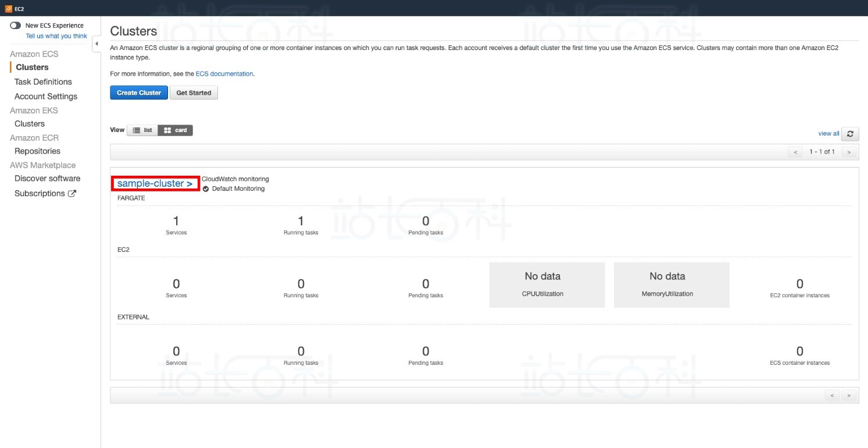
Task: Refresh the clusters list
Action: (850, 134)
